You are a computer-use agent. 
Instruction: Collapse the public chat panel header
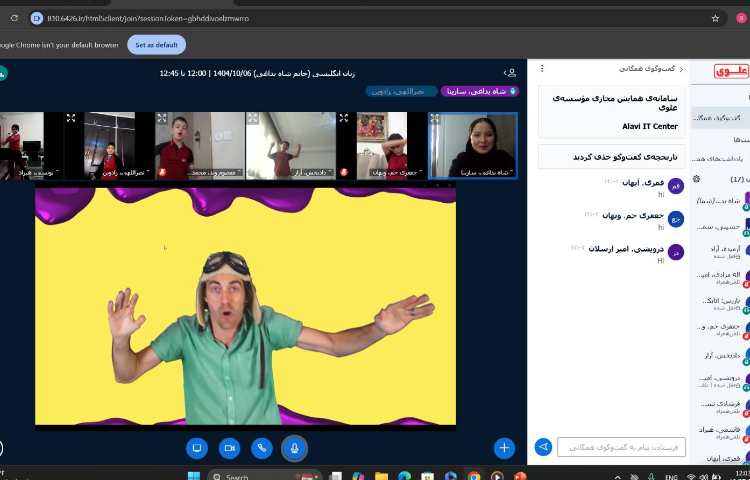pos(650,69)
